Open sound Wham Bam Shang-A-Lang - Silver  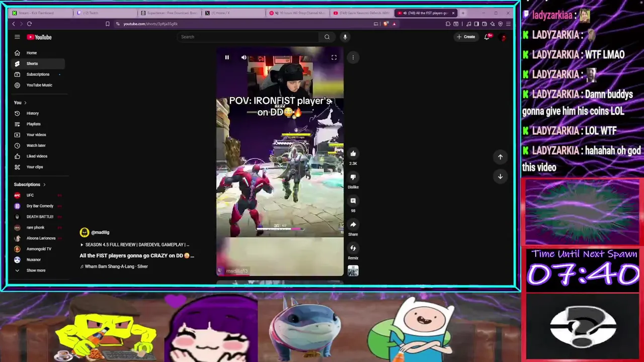coord(114,266)
